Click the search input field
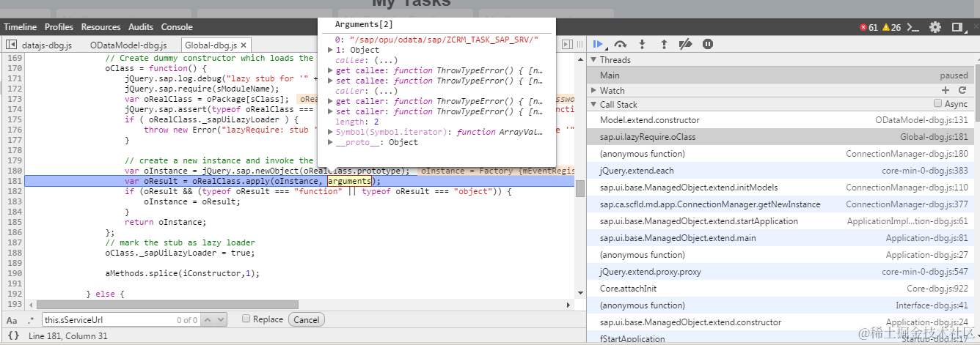980x345 pixels. pyautogui.click(x=121, y=320)
